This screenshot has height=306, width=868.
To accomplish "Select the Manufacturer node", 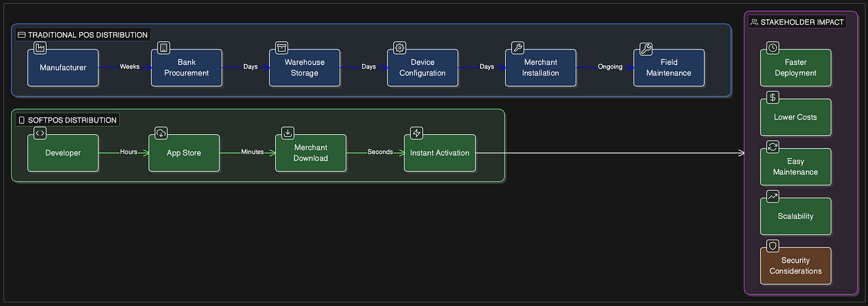I will tap(63, 68).
